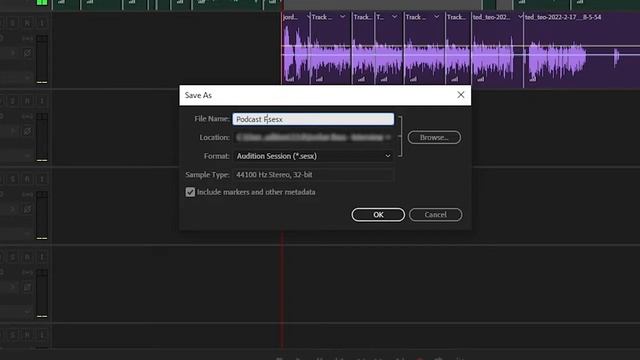Image resolution: width=640 pixels, height=360 pixels.
Task: Toggle Include markers and other metadata checkbox
Action: coord(190,192)
